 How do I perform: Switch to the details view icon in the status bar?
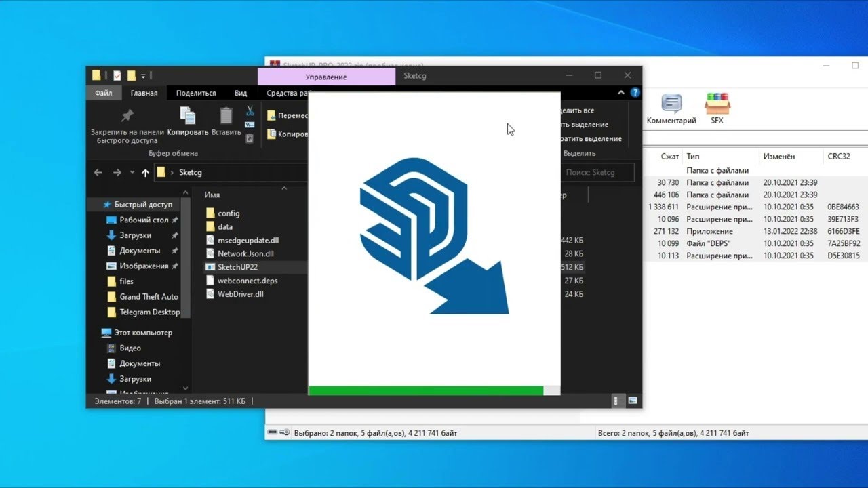[x=618, y=401]
